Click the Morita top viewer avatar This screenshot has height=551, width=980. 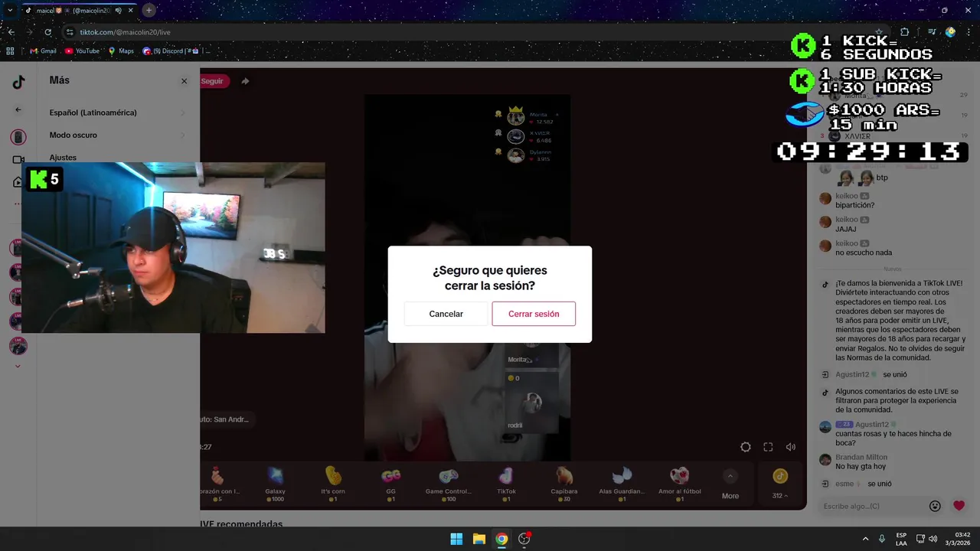(x=516, y=118)
